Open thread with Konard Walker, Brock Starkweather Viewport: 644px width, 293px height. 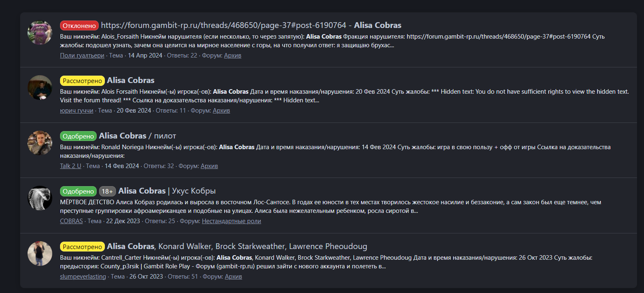(237, 246)
